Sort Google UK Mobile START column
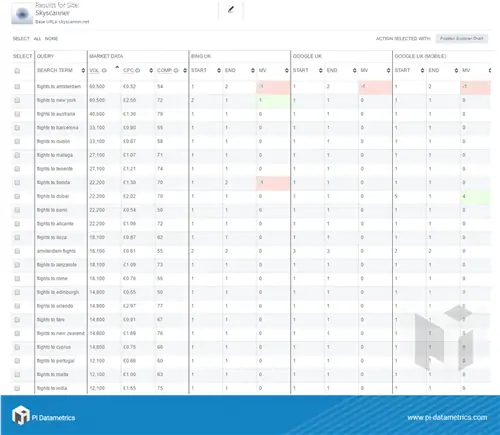This screenshot has width=500, height=435. [x=422, y=70]
